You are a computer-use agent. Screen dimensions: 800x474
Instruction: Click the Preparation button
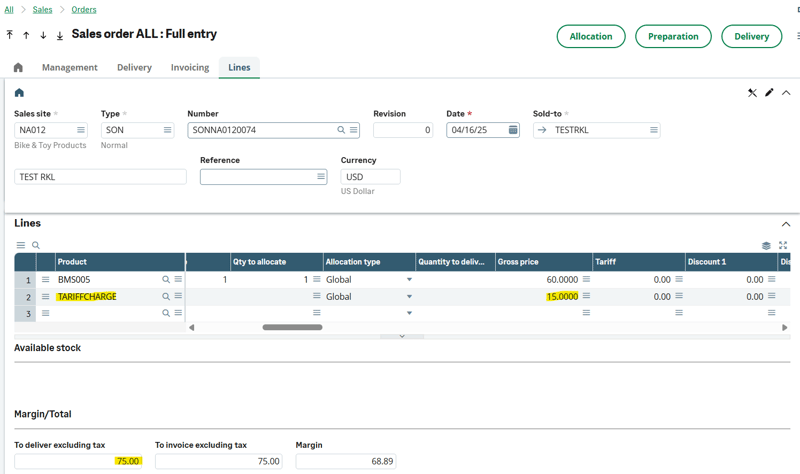pos(673,36)
